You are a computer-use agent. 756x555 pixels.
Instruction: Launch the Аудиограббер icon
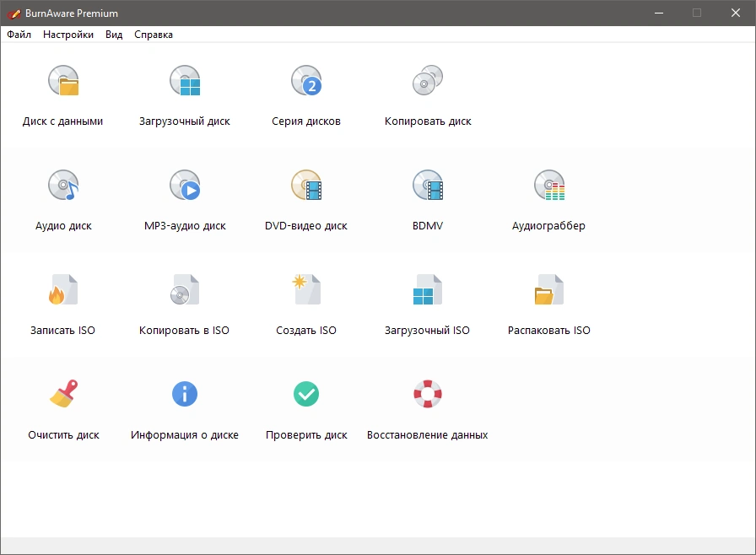click(549, 185)
